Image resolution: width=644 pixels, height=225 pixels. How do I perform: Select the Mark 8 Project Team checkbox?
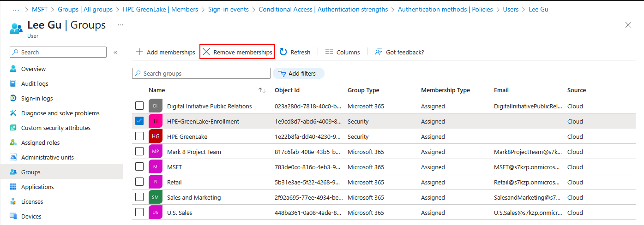click(x=139, y=152)
